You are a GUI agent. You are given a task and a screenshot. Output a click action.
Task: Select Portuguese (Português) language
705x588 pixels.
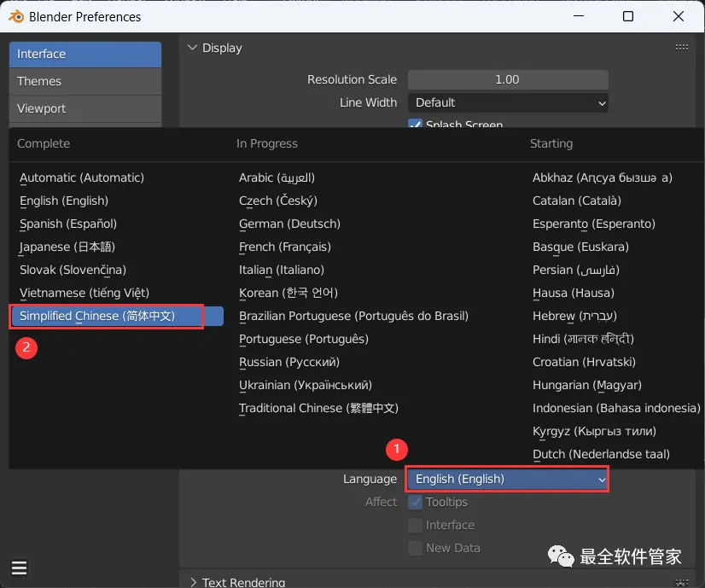(304, 339)
